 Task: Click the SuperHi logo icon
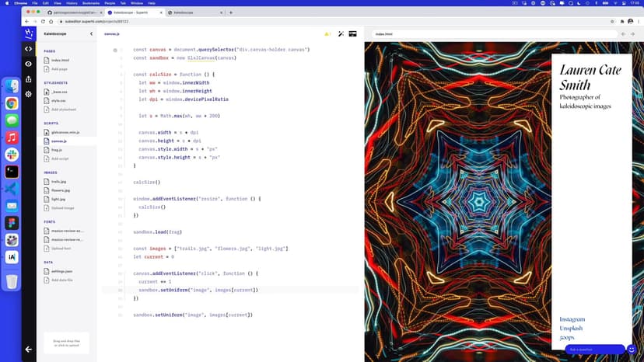[29, 33]
